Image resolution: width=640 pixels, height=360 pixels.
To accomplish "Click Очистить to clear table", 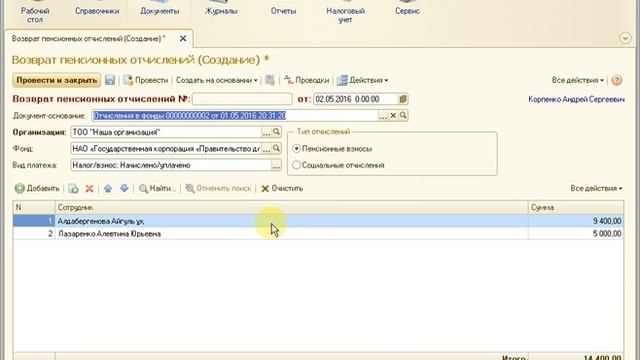I will tap(282, 188).
